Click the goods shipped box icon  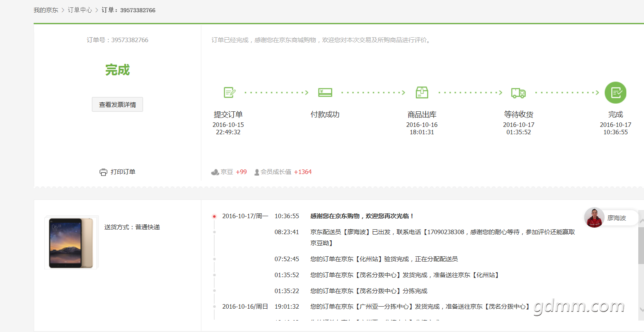pyautogui.click(x=422, y=93)
